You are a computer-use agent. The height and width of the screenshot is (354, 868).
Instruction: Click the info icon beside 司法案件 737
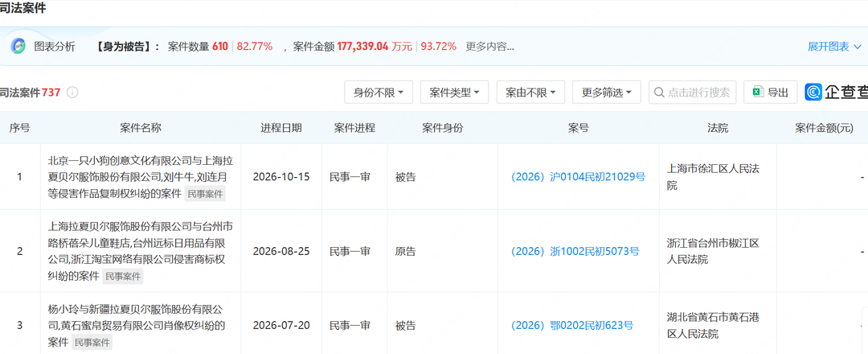(x=72, y=93)
